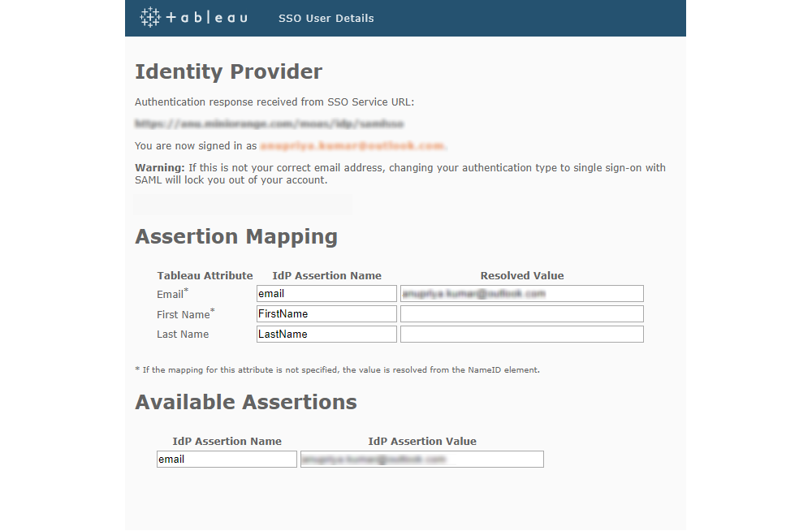Click the Email resolved value field

click(522, 294)
